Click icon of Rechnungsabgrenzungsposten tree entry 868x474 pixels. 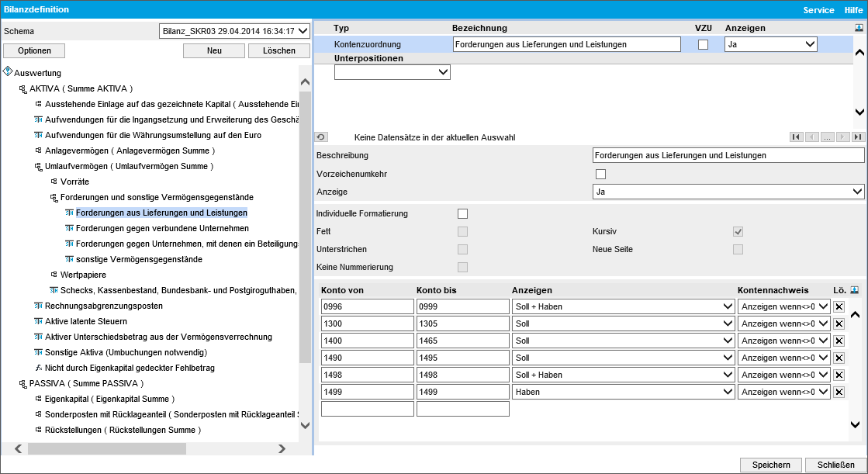(38, 305)
